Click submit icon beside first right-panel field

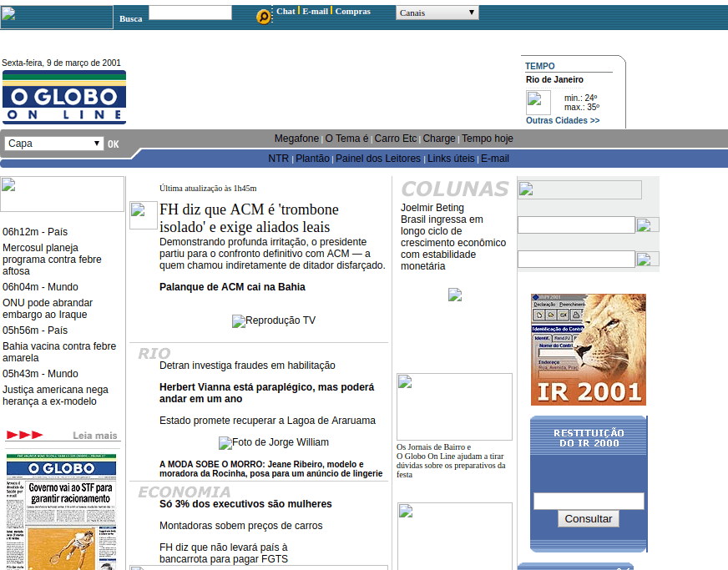[x=647, y=224]
